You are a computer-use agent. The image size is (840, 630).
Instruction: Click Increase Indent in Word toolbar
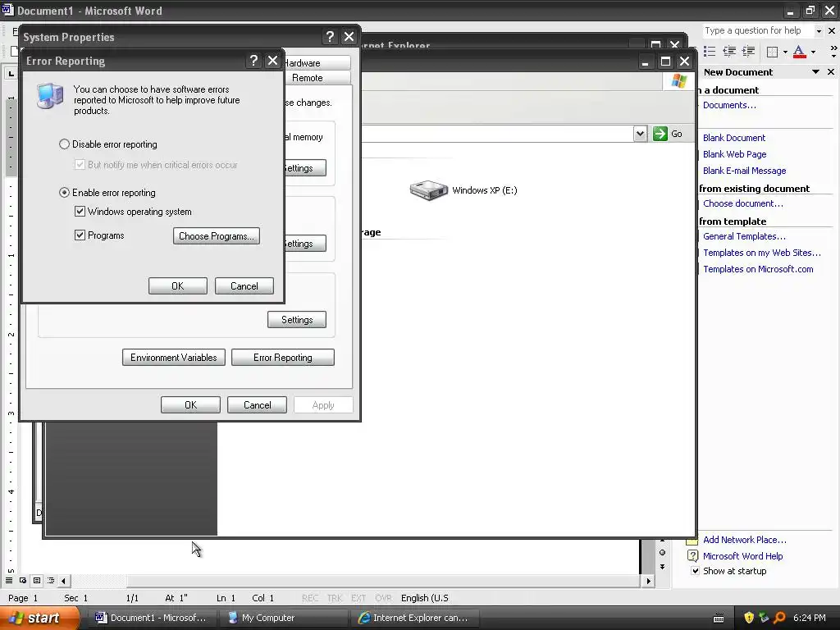pyautogui.click(x=748, y=52)
